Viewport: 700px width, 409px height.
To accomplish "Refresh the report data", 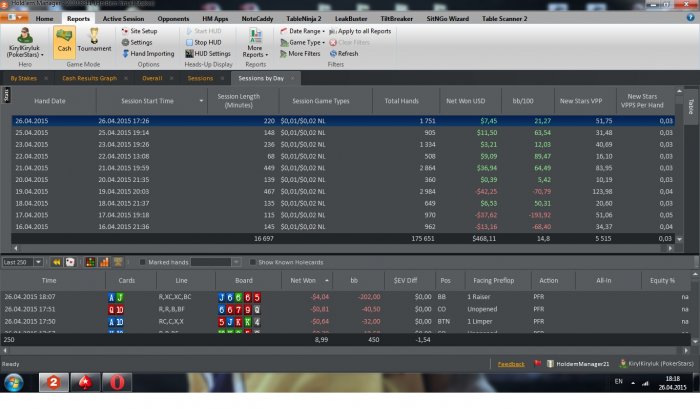I will pyautogui.click(x=344, y=54).
